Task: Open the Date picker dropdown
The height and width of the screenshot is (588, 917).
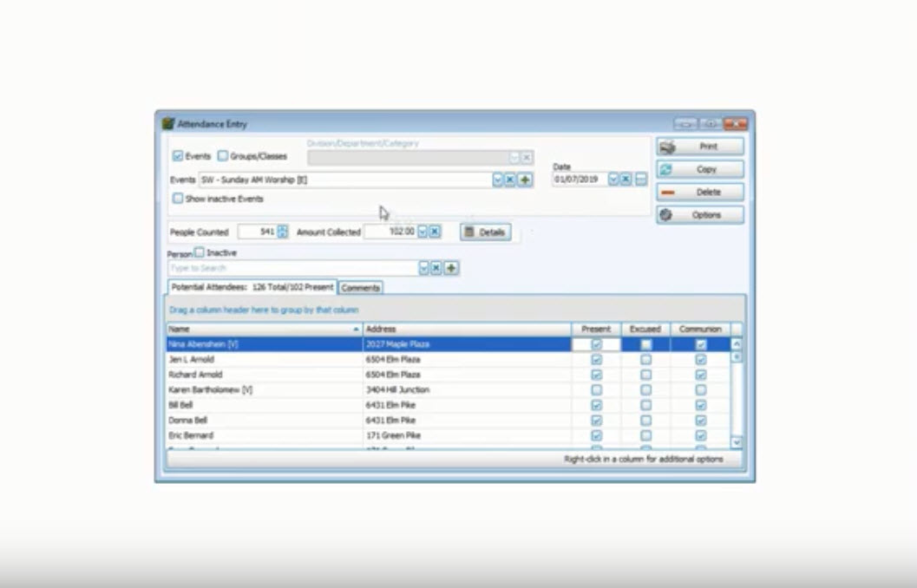Action: point(613,180)
